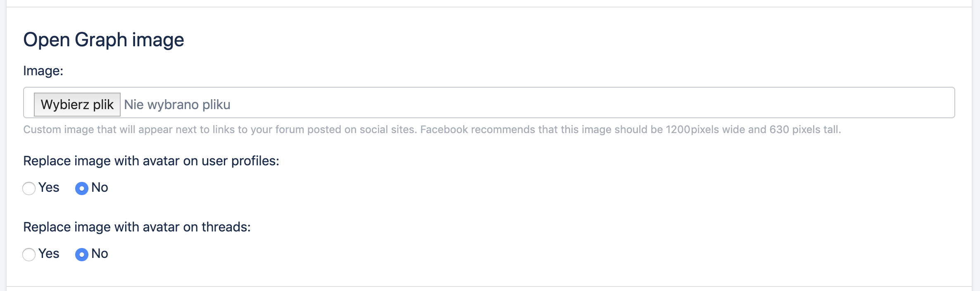Viewport: 980px width, 291px height.
Task: Click the "Image:" field label
Action: [x=43, y=71]
